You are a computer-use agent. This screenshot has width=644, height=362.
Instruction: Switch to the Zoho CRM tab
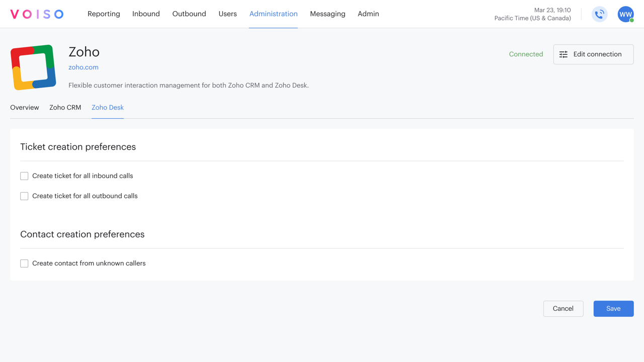click(65, 108)
